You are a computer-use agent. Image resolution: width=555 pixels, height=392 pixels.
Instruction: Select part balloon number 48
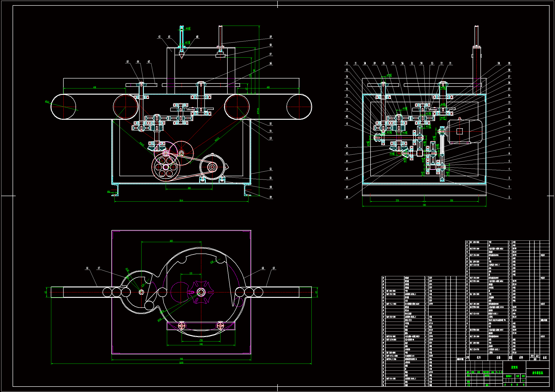347,197
